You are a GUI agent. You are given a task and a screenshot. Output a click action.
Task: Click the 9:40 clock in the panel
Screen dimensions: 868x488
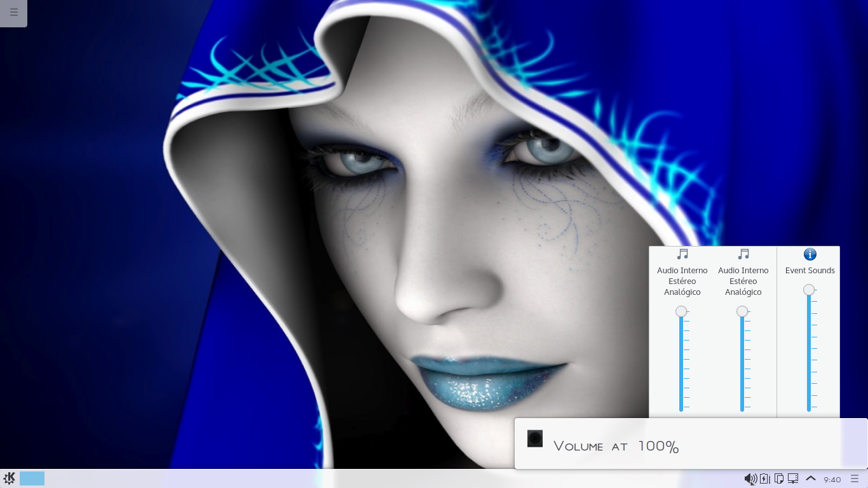point(832,480)
